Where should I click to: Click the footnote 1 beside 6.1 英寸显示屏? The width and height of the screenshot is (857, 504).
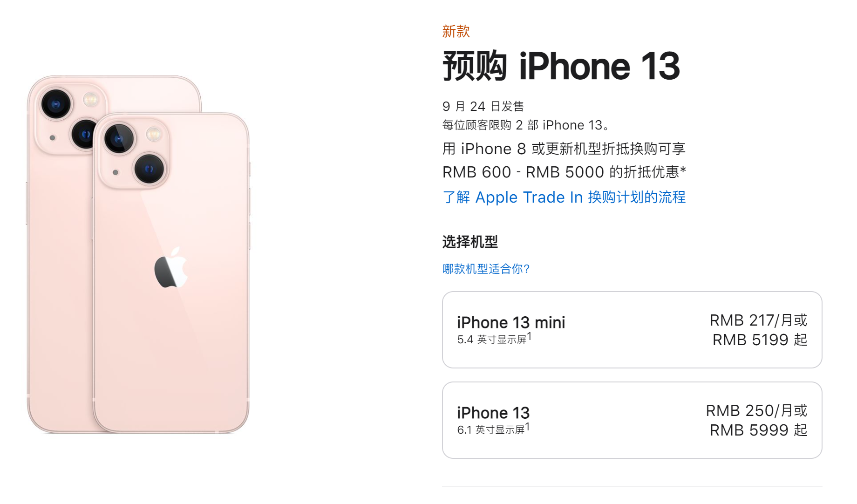(x=527, y=427)
